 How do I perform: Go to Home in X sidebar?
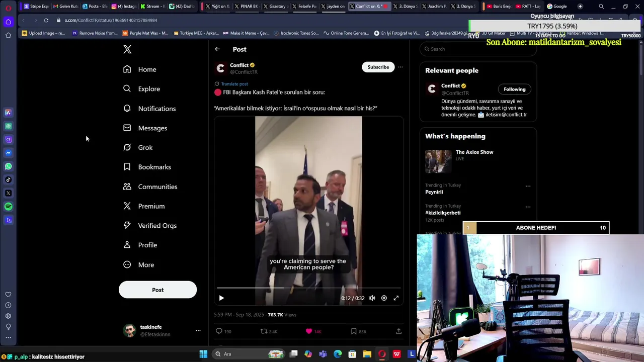140,69
